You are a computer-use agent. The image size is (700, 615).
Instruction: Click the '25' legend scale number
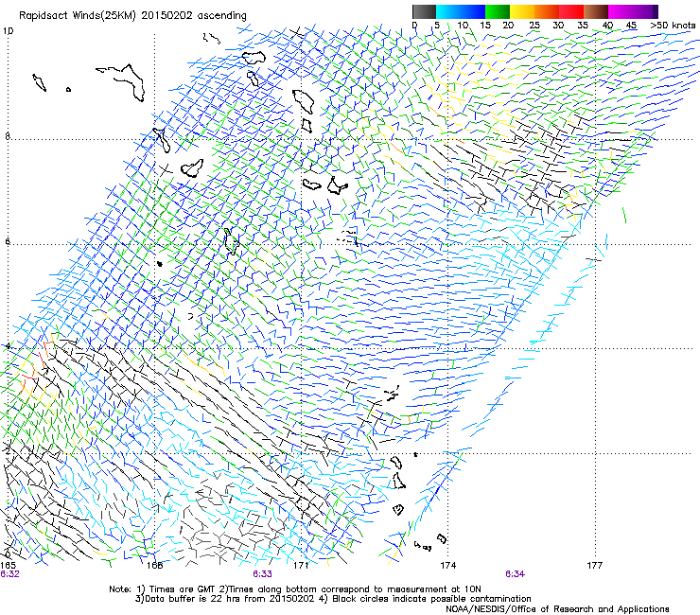pos(534,25)
